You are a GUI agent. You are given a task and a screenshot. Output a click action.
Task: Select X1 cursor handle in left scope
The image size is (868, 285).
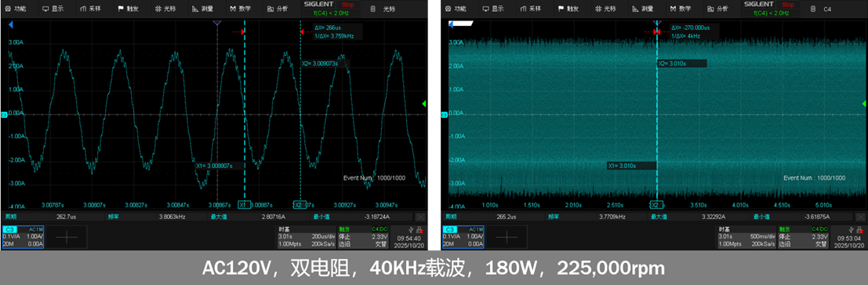click(244, 205)
